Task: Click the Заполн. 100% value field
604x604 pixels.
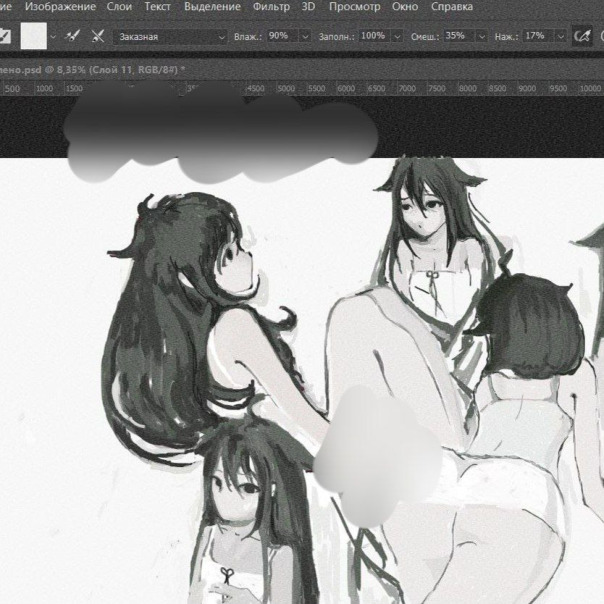Action: coord(375,36)
